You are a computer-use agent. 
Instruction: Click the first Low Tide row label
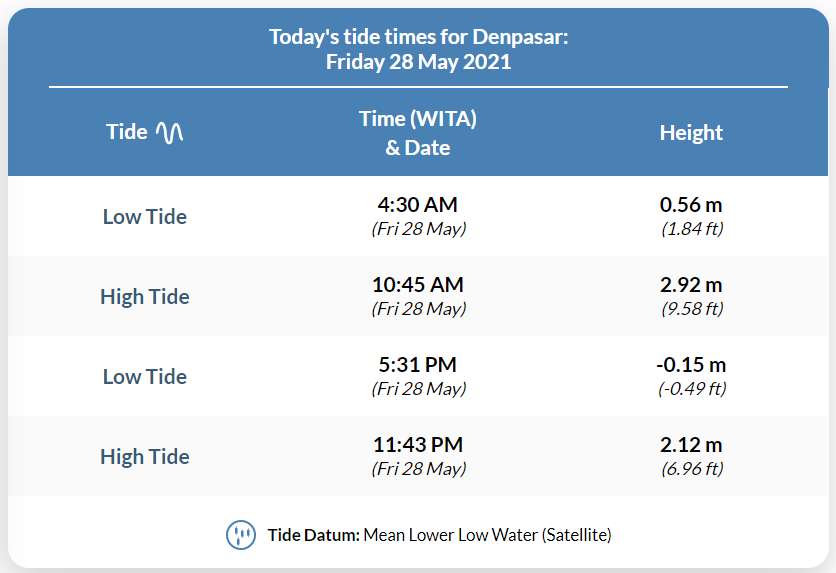coord(144,216)
